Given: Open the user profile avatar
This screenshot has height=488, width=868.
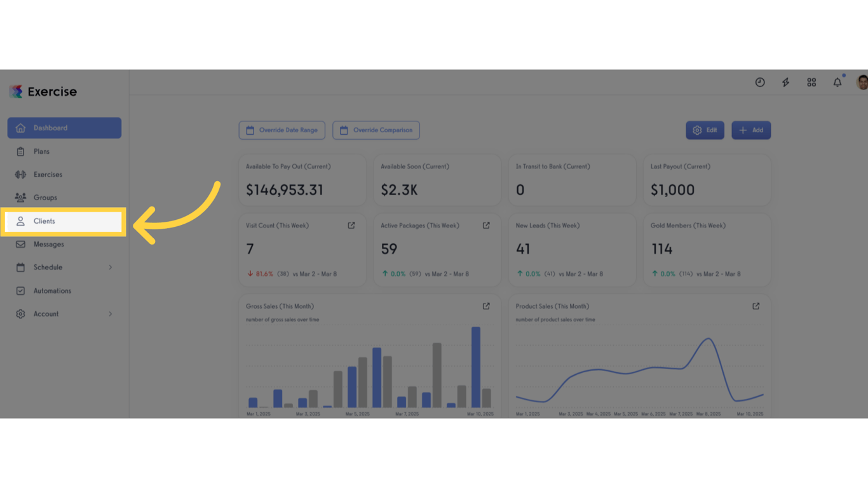Looking at the screenshot, I should click(862, 83).
